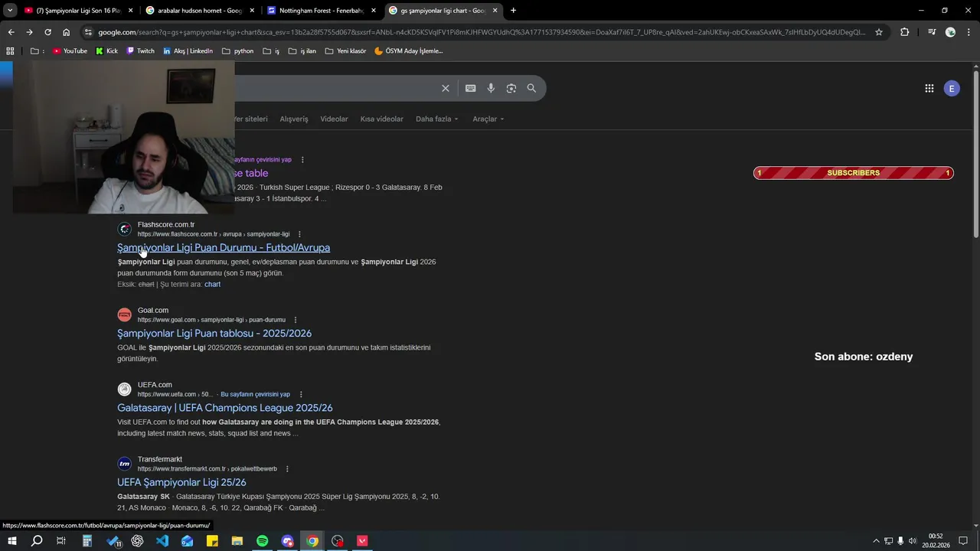Open the Kick bookmark
Screen dimensions: 980x551
pyautogui.click(x=106, y=51)
